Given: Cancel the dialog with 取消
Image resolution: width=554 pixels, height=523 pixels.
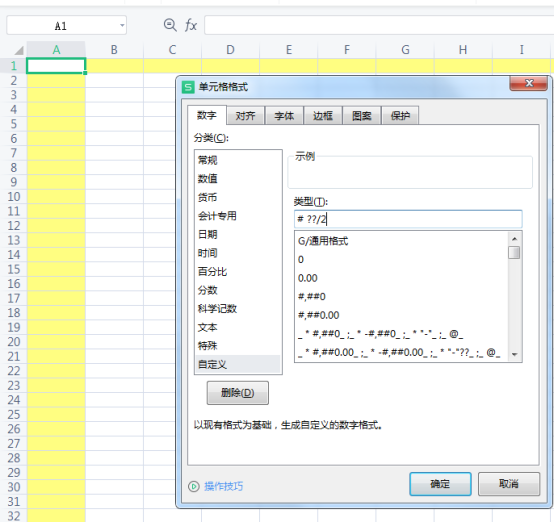Looking at the screenshot, I should tap(509, 484).
